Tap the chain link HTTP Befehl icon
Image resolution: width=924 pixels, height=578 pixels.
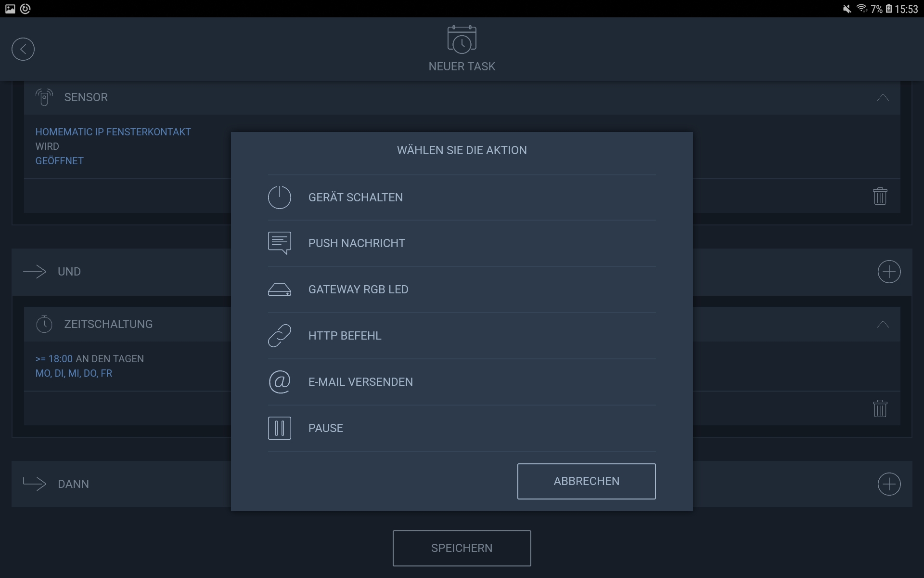280,336
